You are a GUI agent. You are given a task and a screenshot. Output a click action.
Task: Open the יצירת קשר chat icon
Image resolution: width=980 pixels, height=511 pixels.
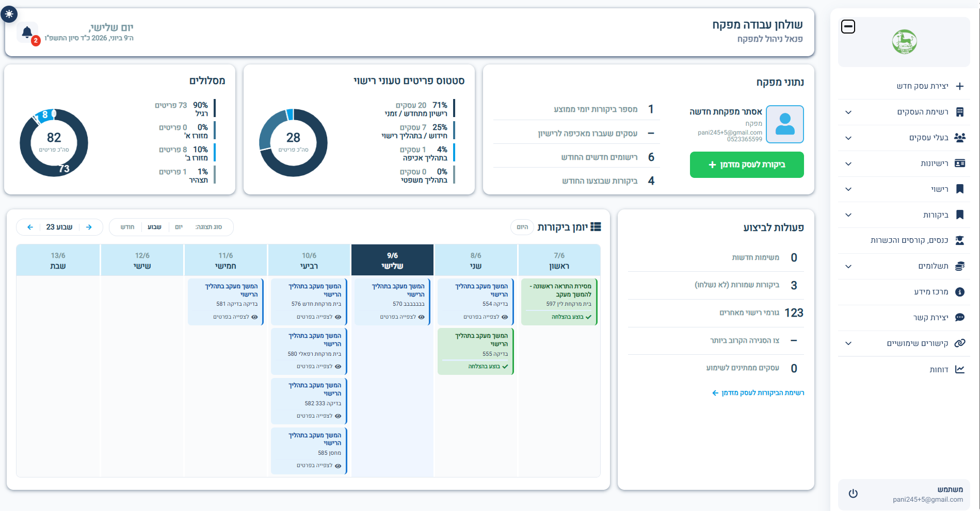click(x=960, y=318)
